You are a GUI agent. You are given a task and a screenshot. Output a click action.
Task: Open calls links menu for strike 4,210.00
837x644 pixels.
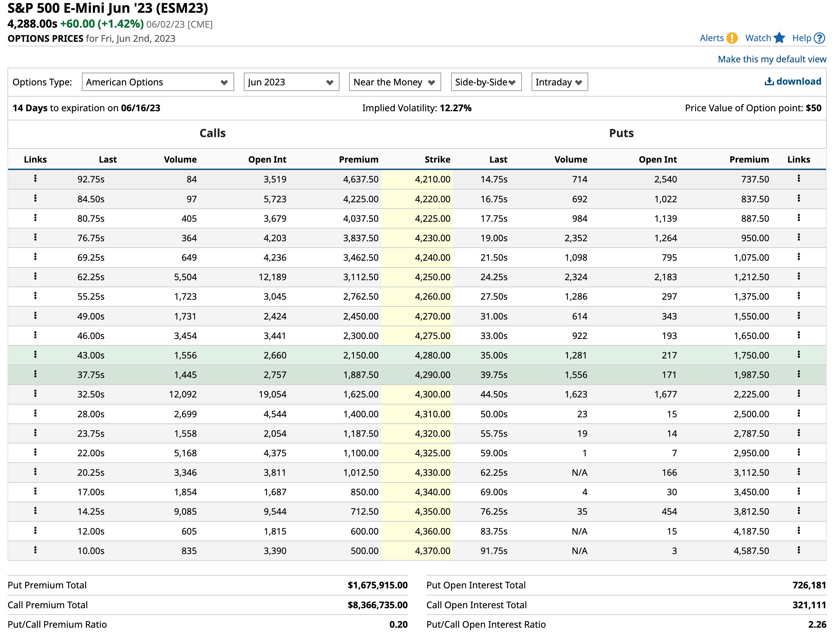pos(35,179)
